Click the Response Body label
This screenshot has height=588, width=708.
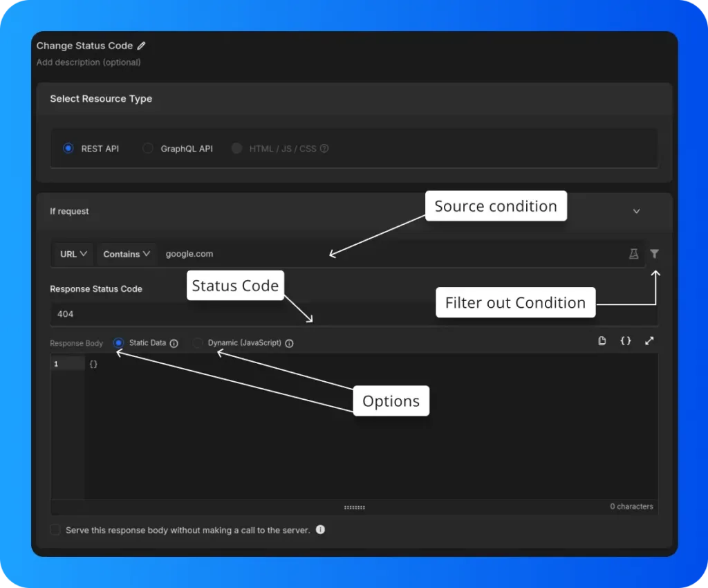tap(76, 343)
